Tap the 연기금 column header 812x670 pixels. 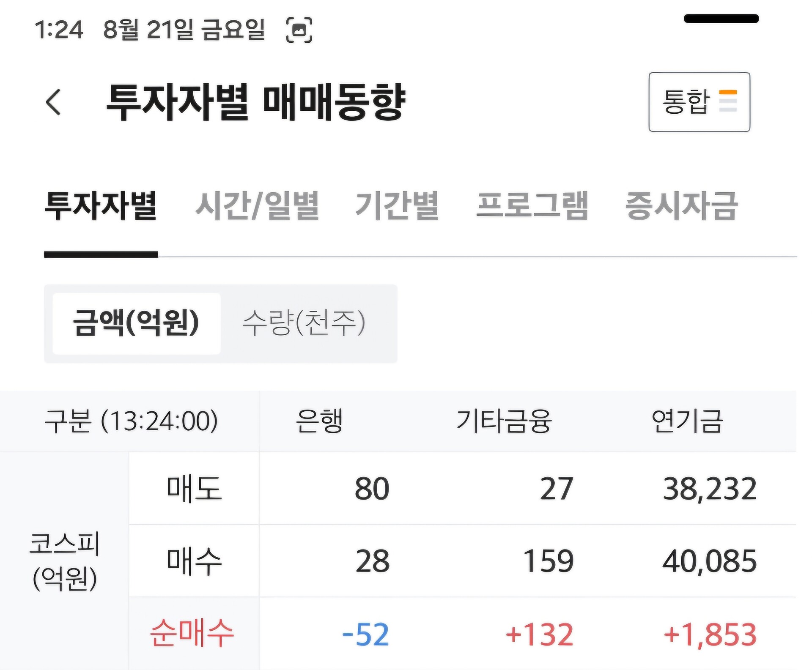pyautogui.click(x=687, y=421)
